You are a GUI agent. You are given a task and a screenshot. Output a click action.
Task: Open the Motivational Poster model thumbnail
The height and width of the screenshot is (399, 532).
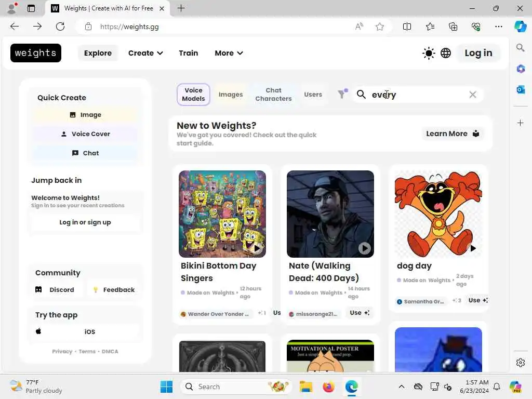point(330,355)
